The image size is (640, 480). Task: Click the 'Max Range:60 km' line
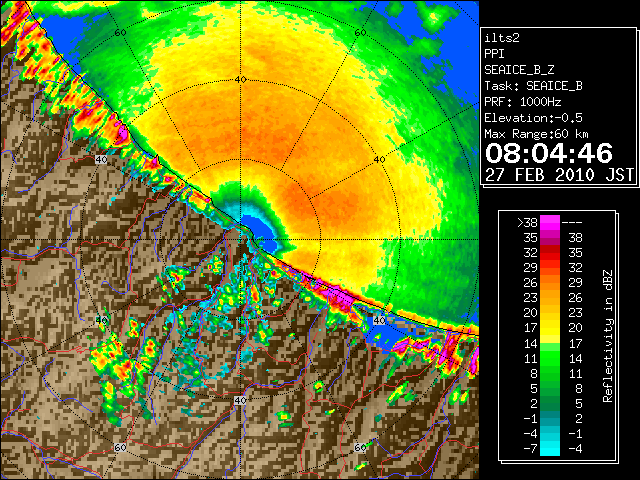click(x=536, y=134)
